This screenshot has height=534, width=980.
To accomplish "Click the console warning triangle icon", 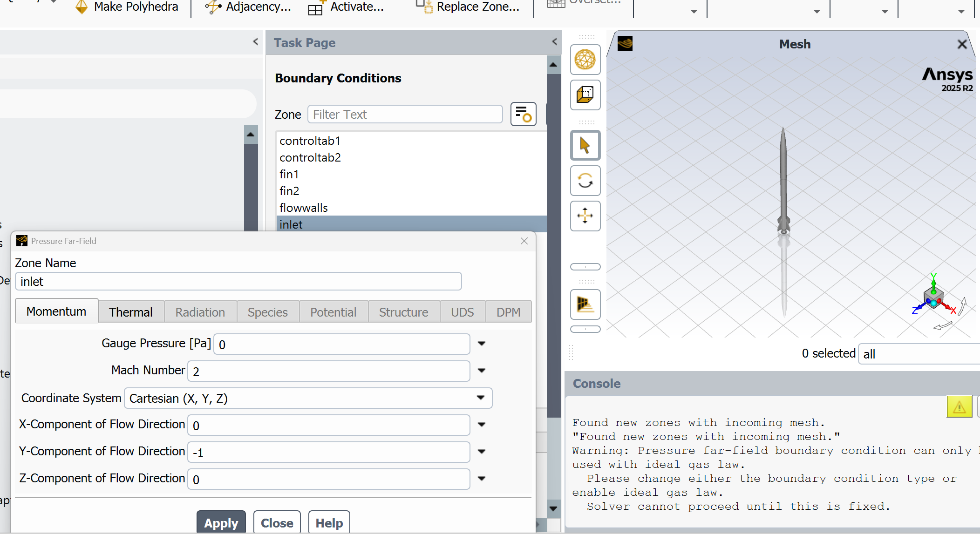I will [959, 407].
